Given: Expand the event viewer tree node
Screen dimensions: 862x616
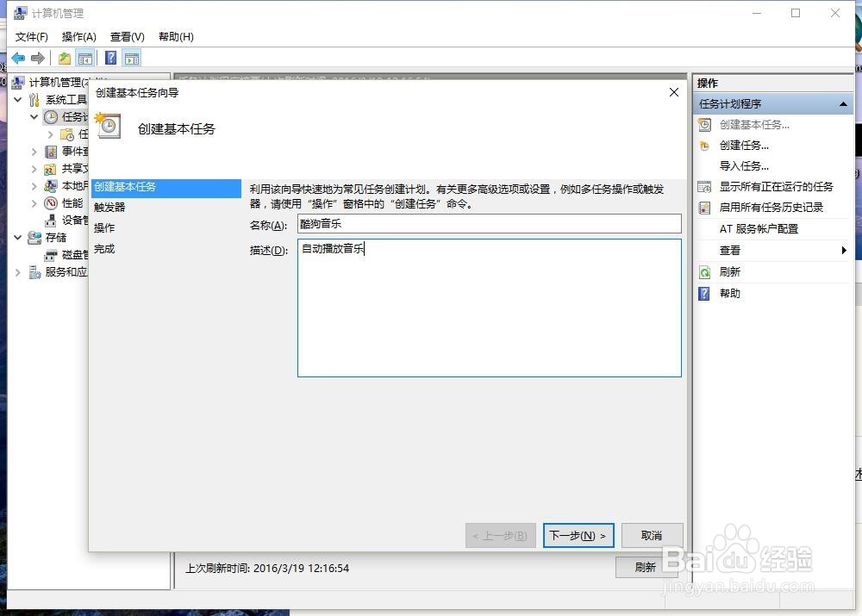Looking at the screenshot, I should click(34, 151).
